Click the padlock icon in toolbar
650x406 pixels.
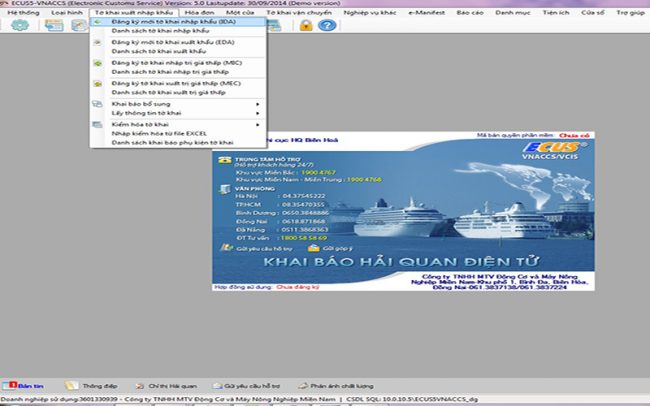pos(305,25)
